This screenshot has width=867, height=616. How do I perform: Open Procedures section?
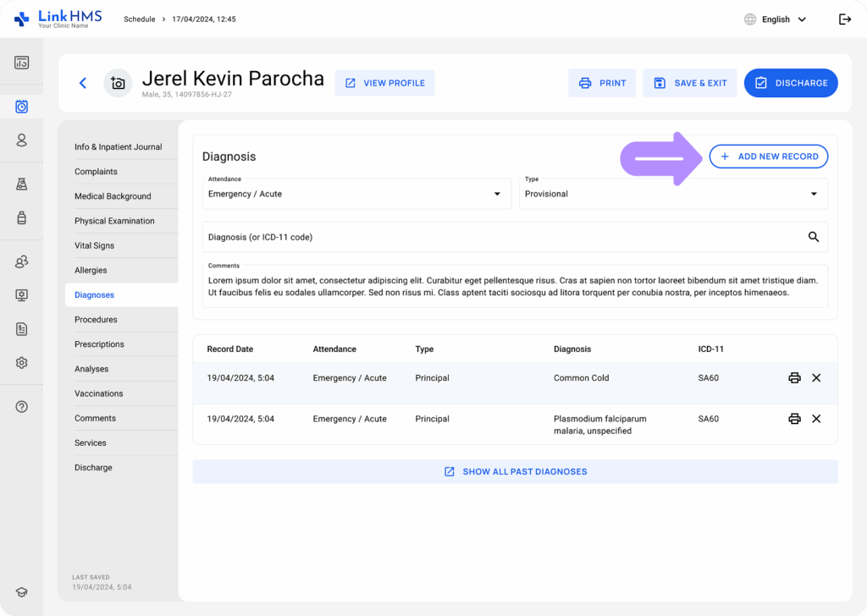click(96, 320)
